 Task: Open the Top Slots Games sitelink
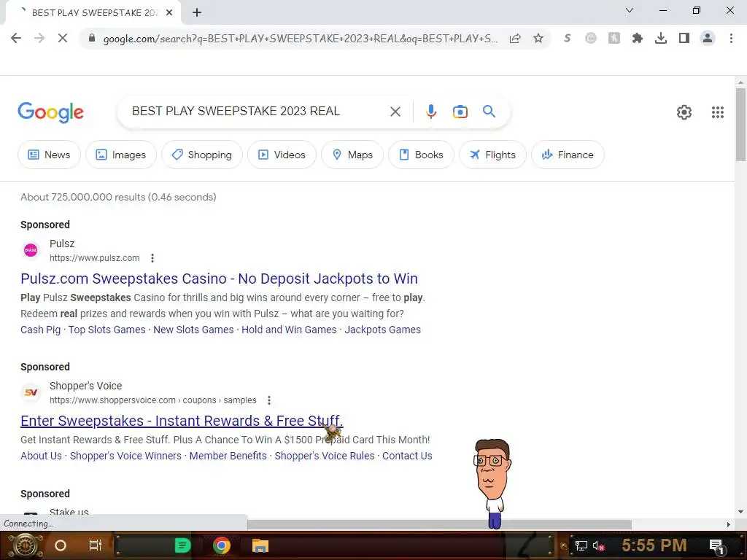107,330
